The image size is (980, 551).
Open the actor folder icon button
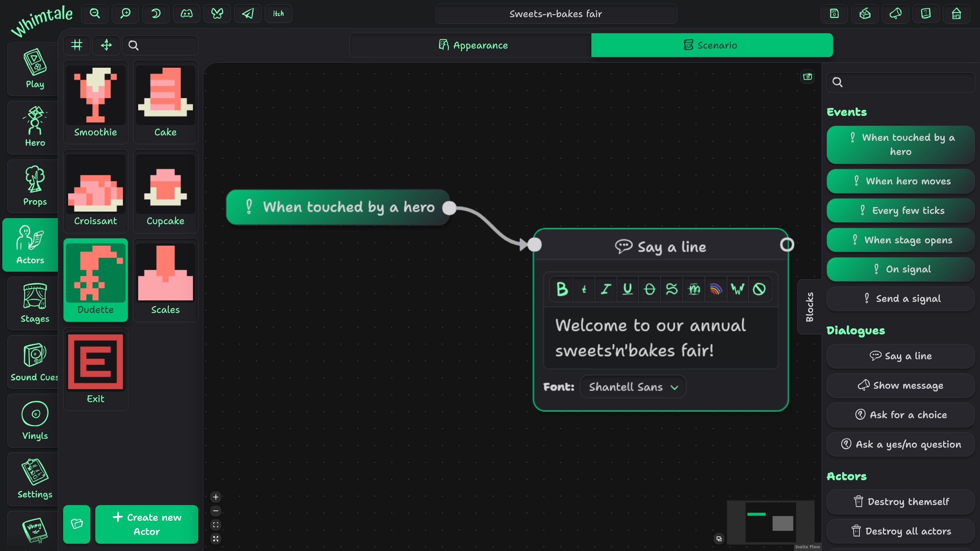(77, 524)
